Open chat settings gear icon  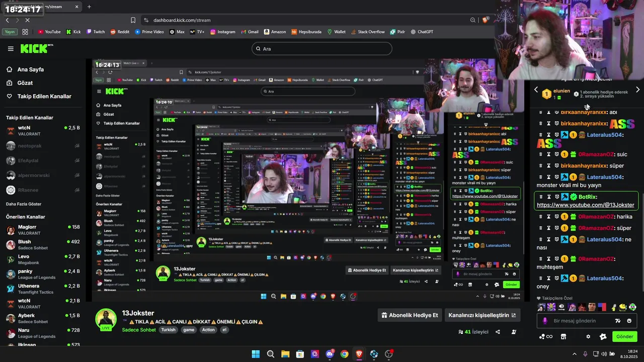[588, 336]
